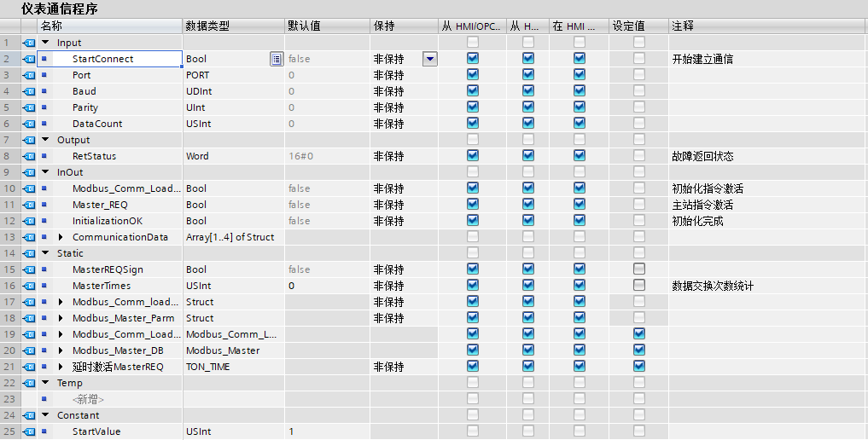Expand the CommunicationData array
The height and width of the screenshot is (440, 868).
point(61,237)
